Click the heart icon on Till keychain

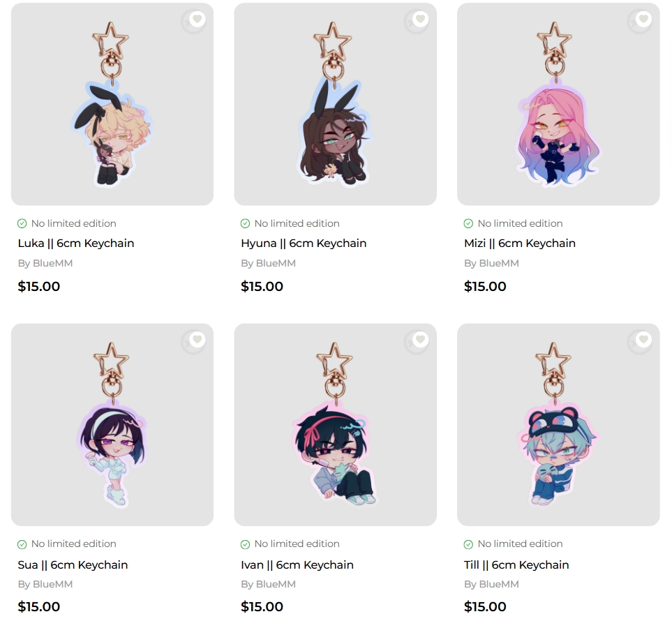[x=643, y=340]
